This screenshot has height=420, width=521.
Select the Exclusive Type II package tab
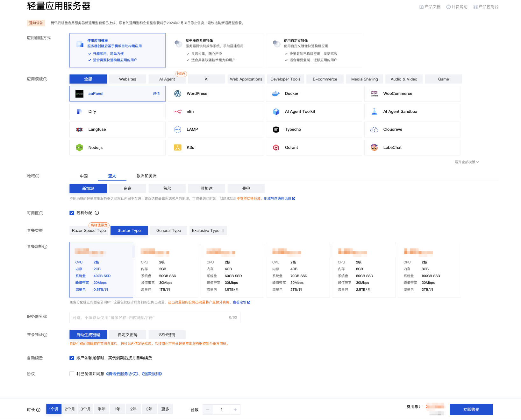coord(208,231)
